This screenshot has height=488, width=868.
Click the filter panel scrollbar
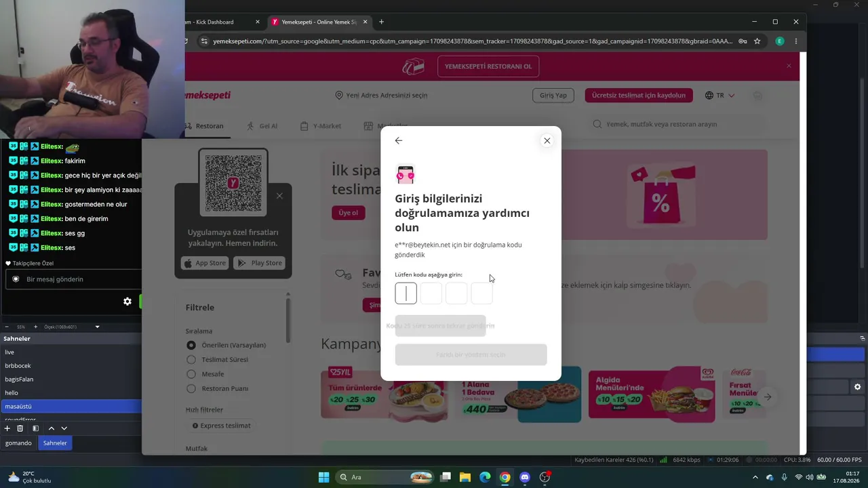click(x=288, y=320)
